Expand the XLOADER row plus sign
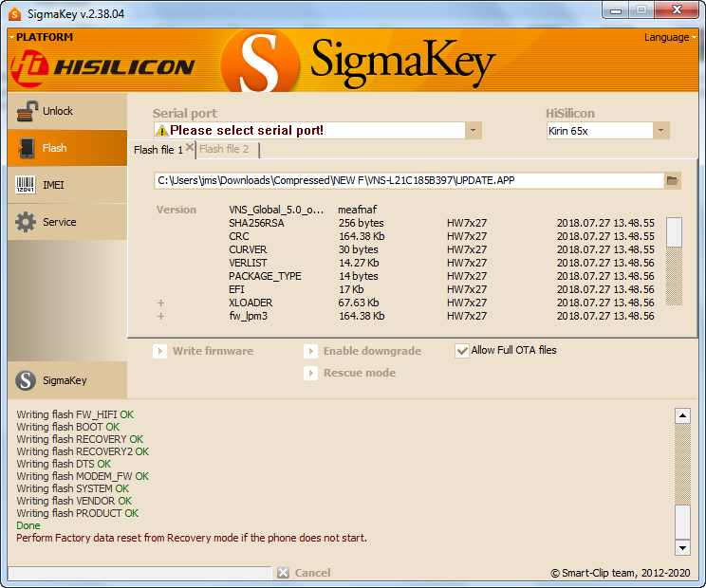706x588 pixels. [160, 303]
